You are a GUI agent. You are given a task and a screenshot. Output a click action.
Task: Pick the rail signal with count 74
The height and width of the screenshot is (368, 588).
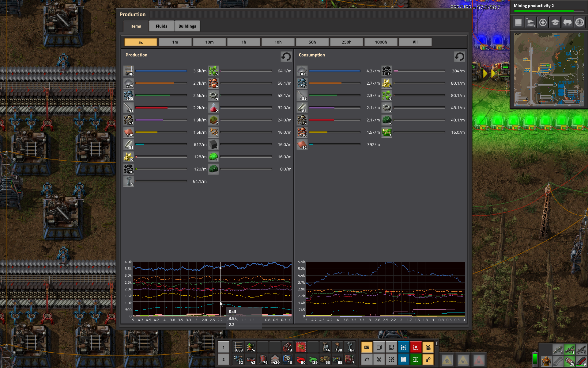251,347
